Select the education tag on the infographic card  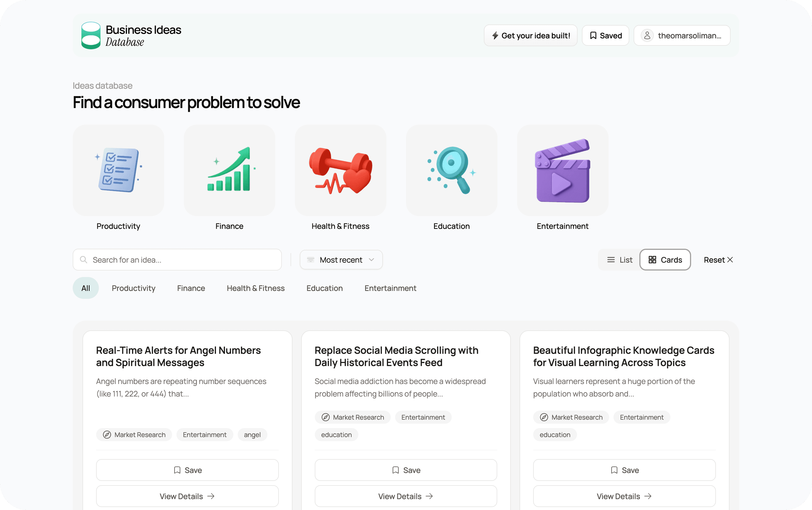(x=554, y=435)
